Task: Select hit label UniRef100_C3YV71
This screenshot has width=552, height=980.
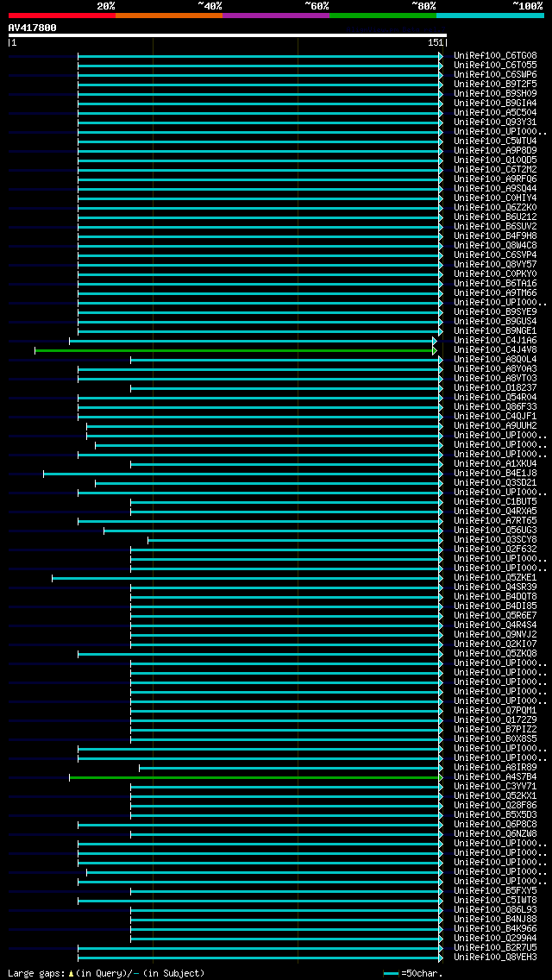Action: (495, 787)
